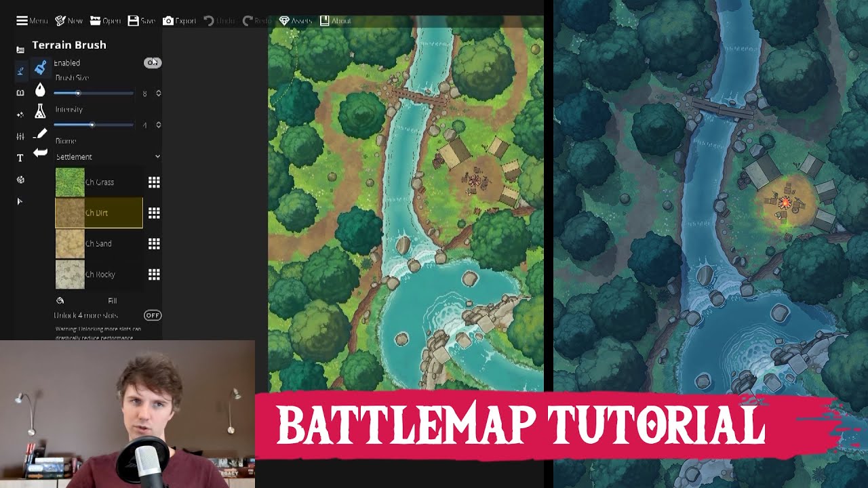This screenshot has width=868, height=488.
Task: Select the Ch Sand terrain slot
Action: point(99,243)
